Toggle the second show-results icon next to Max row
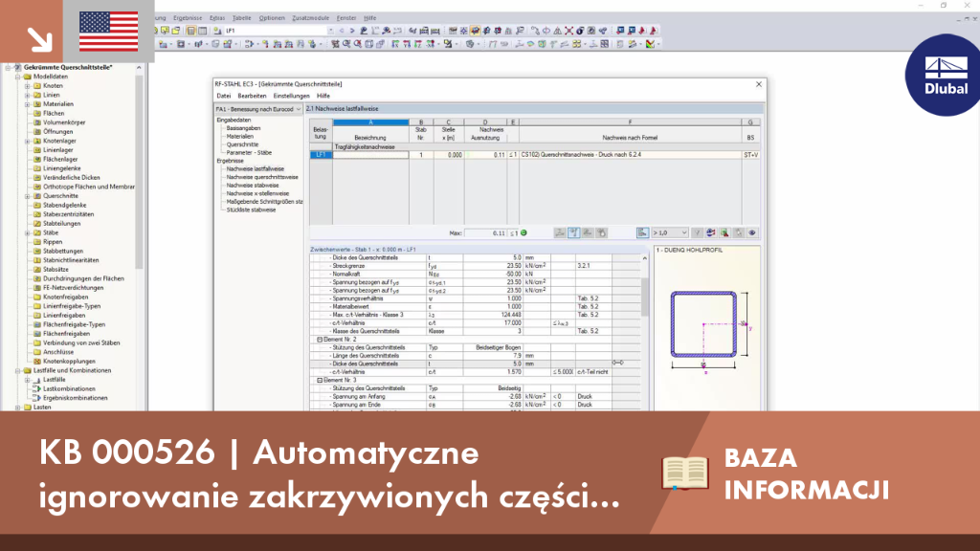The height and width of the screenshot is (551, 980). tap(573, 233)
